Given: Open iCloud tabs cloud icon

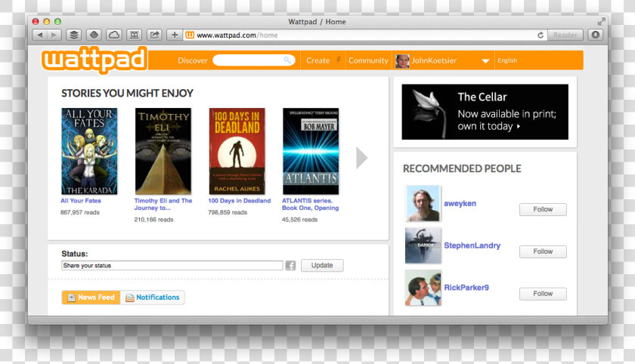Looking at the screenshot, I should (114, 35).
